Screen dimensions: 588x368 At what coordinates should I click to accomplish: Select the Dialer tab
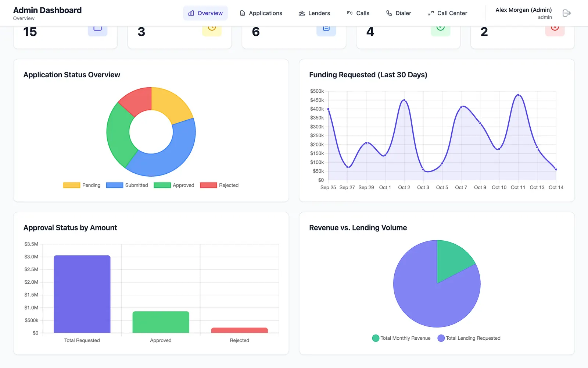(399, 13)
